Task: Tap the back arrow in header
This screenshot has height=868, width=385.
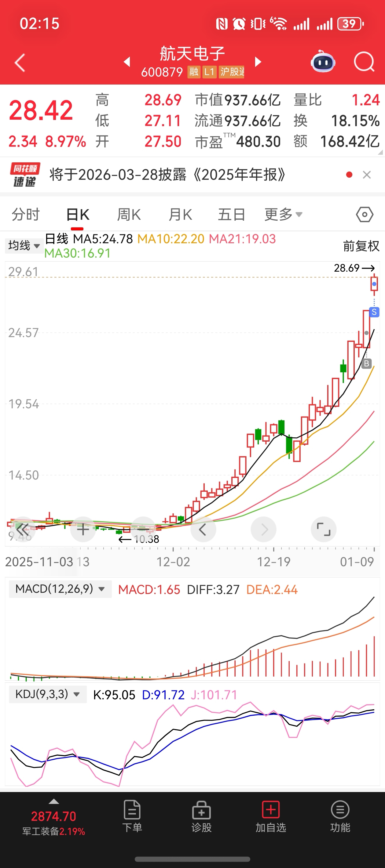Action: (x=20, y=63)
